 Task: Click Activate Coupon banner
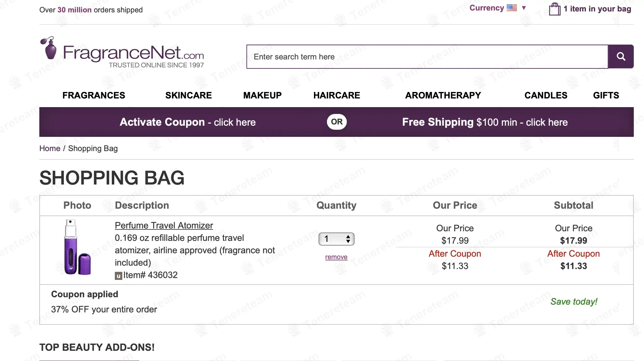point(188,122)
